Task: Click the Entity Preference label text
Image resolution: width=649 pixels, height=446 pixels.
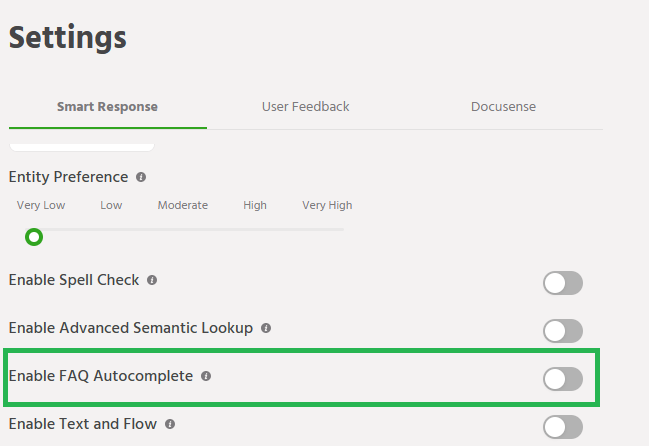Action: [x=68, y=177]
